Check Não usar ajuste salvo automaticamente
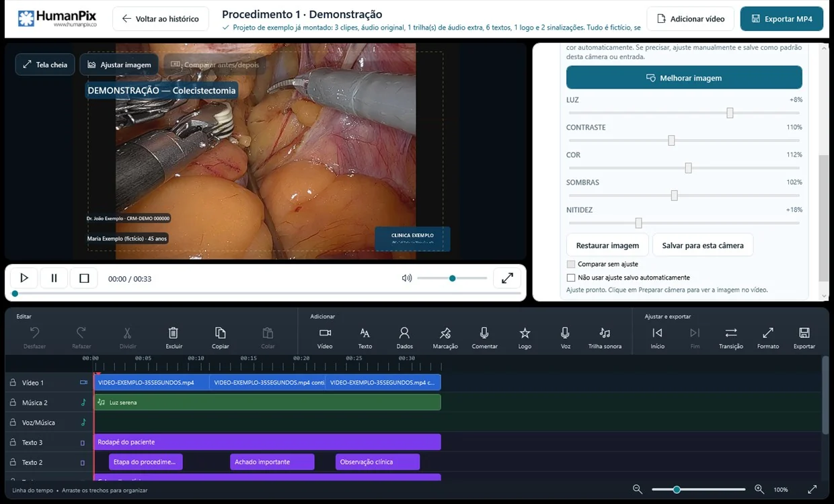 (571, 278)
